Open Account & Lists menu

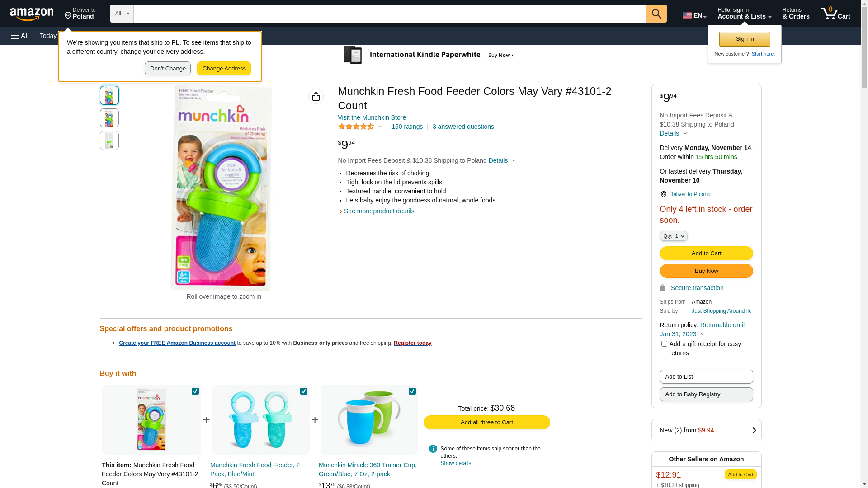pyautogui.click(x=744, y=14)
